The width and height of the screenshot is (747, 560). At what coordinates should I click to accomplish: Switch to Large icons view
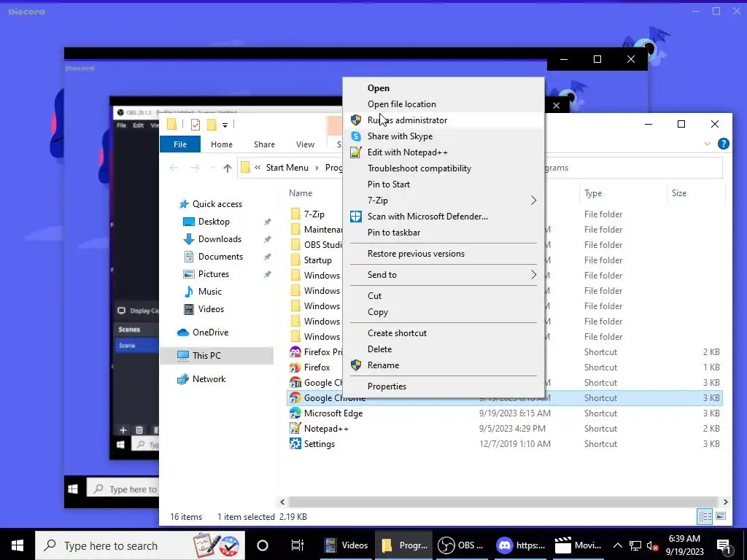pyautogui.click(x=721, y=516)
